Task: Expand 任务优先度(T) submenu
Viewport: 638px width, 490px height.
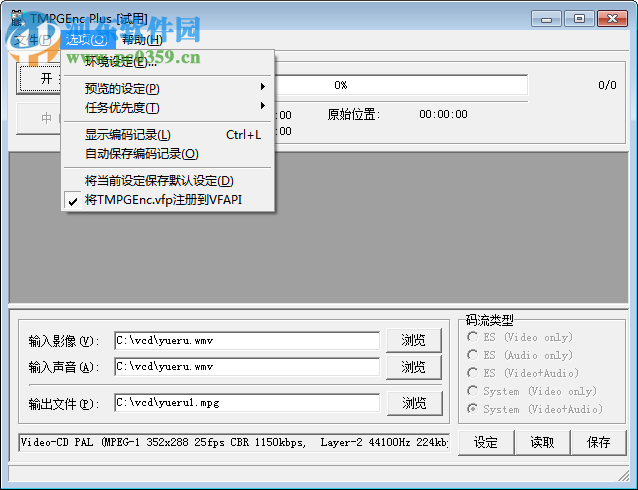Action: pyautogui.click(x=168, y=108)
